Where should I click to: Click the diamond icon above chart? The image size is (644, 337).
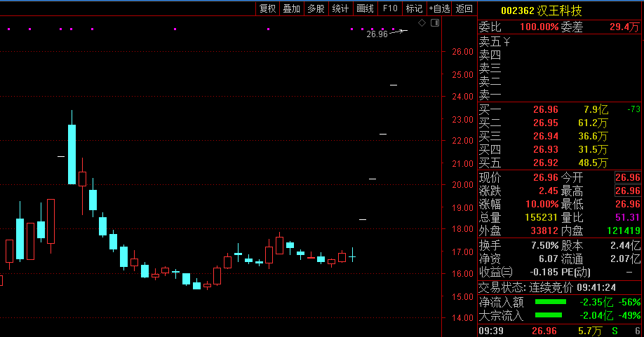422,23
